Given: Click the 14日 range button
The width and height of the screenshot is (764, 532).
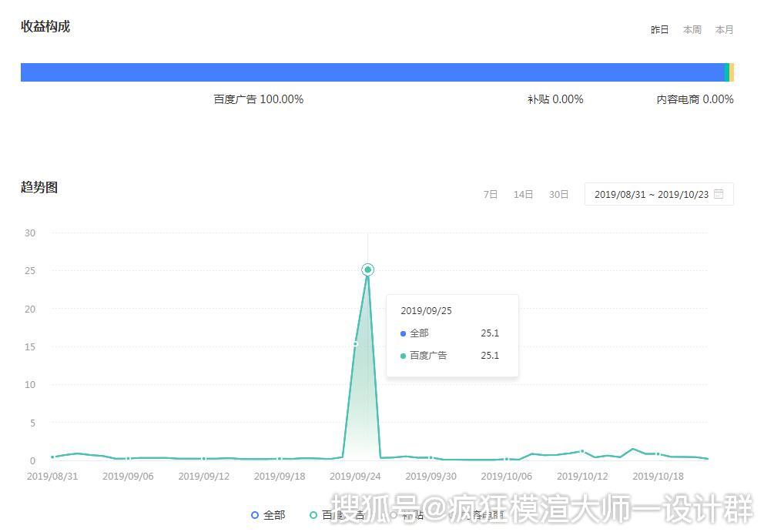Looking at the screenshot, I should tap(523, 195).
